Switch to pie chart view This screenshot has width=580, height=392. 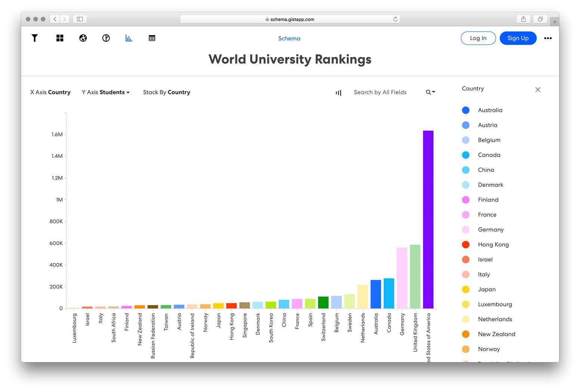coord(106,38)
